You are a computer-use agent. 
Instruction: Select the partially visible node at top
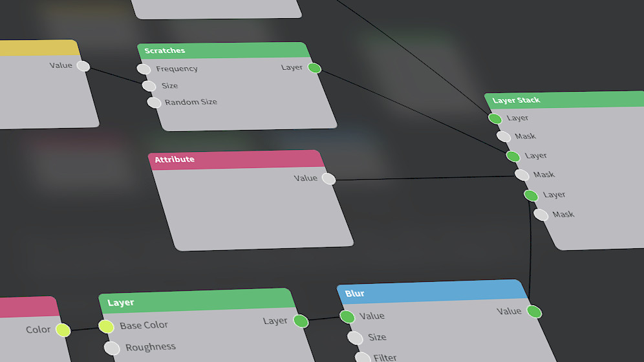point(217,9)
